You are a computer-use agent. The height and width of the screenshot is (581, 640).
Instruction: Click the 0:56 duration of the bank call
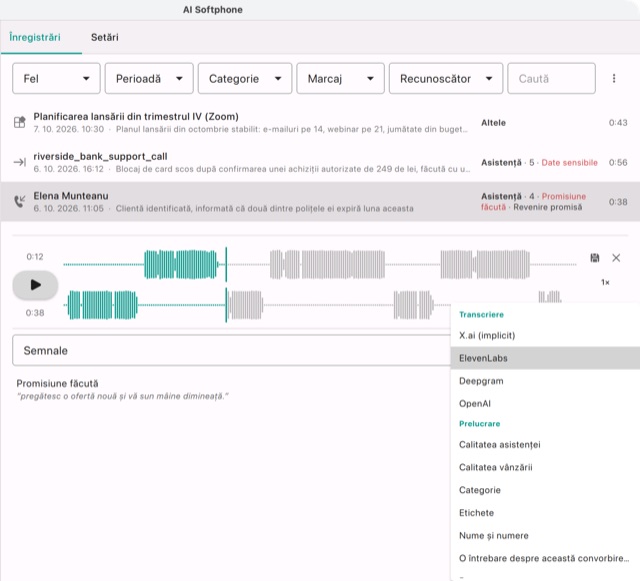pos(618,163)
